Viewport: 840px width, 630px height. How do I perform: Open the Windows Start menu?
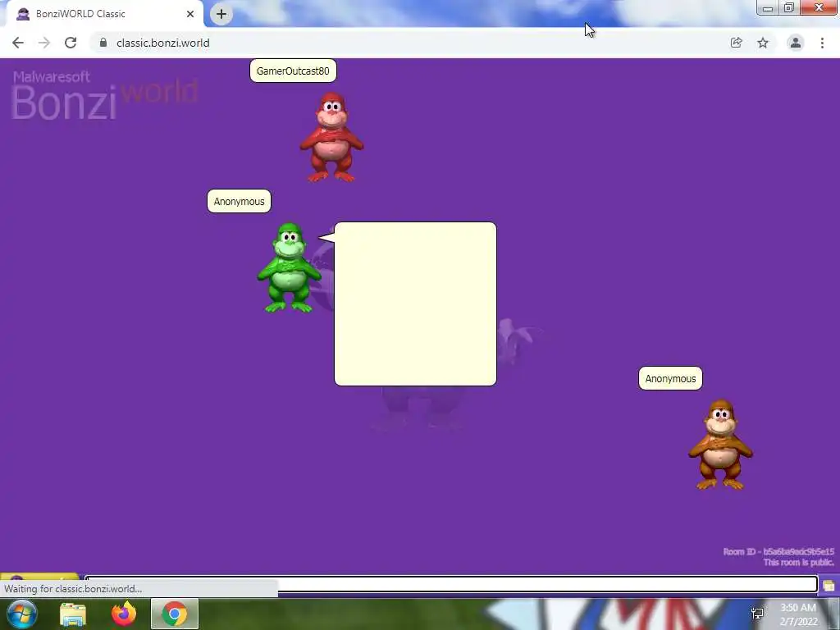(x=21, y=614)
